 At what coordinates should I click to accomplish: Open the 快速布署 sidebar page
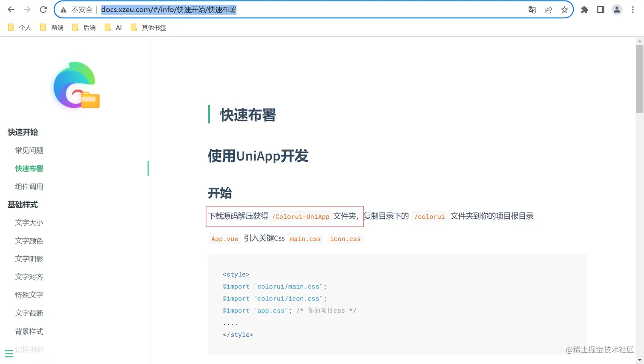[29, 169]
